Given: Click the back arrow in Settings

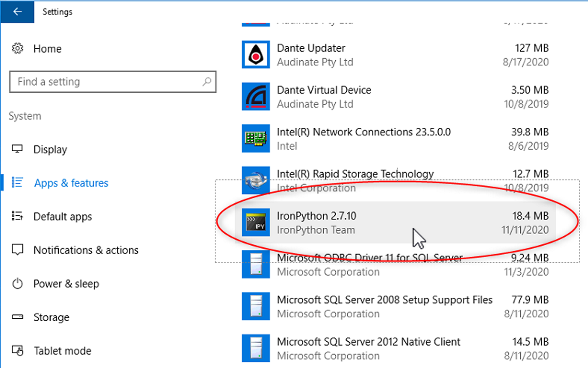Looking at the screenshot, I should (17, 11).
